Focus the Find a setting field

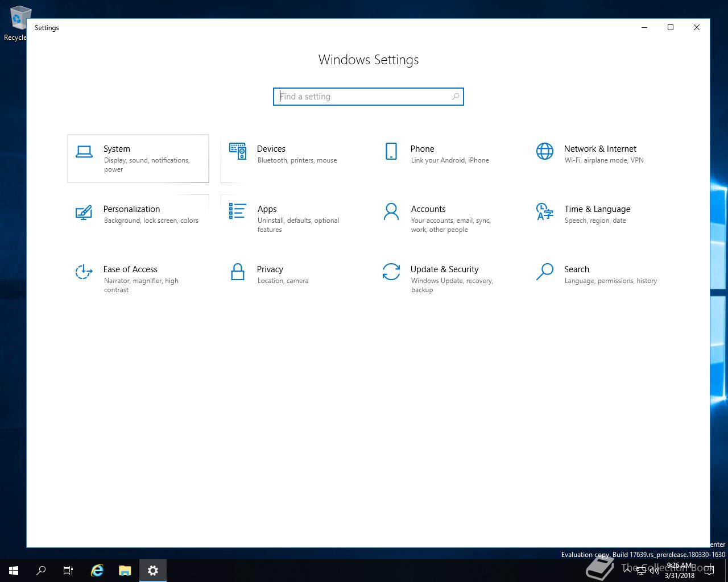pos(369,97)
